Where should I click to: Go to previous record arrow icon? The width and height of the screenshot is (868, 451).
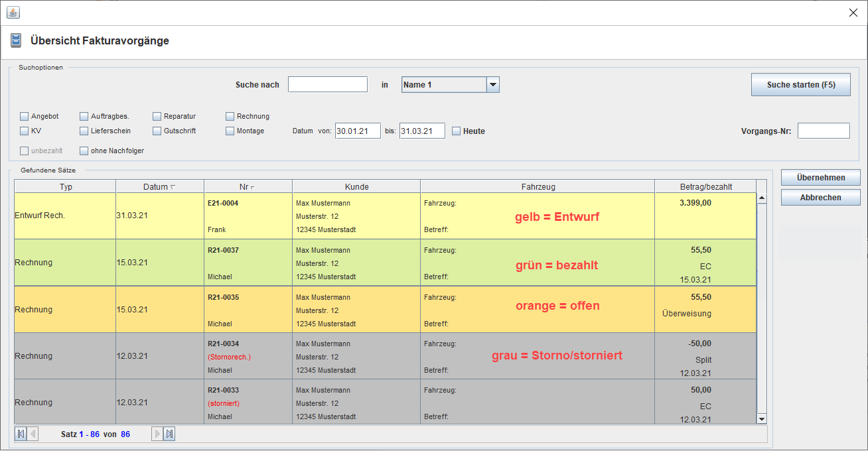pyautogui.click(x=33, y=434)
